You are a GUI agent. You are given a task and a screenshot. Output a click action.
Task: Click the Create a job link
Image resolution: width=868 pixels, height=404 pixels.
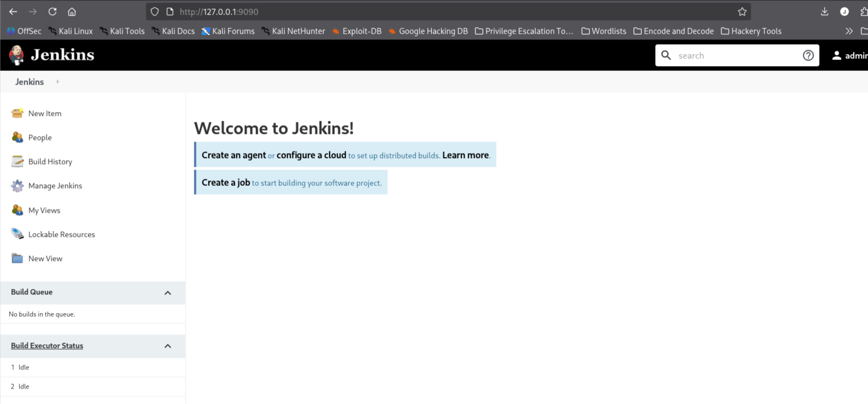click(x=226, y=182)
